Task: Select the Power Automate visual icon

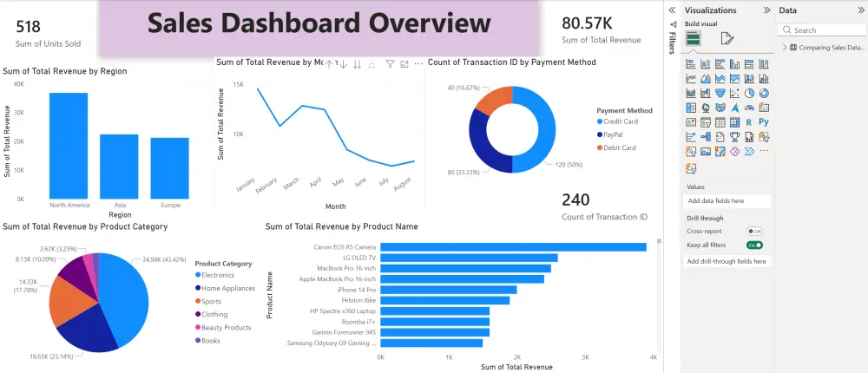Action: pyautogui.click(x=750, y=151)
